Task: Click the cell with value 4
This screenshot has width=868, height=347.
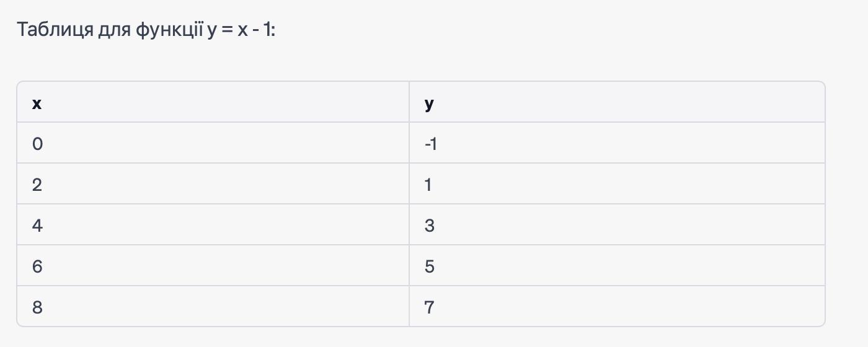Action: coord(37,226)
